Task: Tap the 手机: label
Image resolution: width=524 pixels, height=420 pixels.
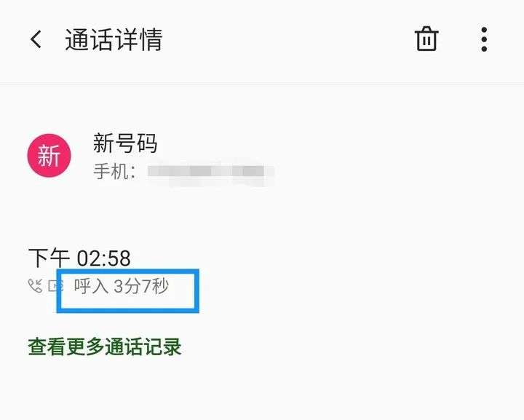Action: (x=114, y=172)
